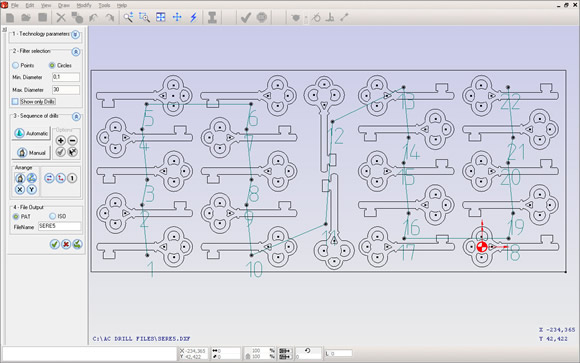
Task: Click the circled number 1 icon
Action: (72, 178)
